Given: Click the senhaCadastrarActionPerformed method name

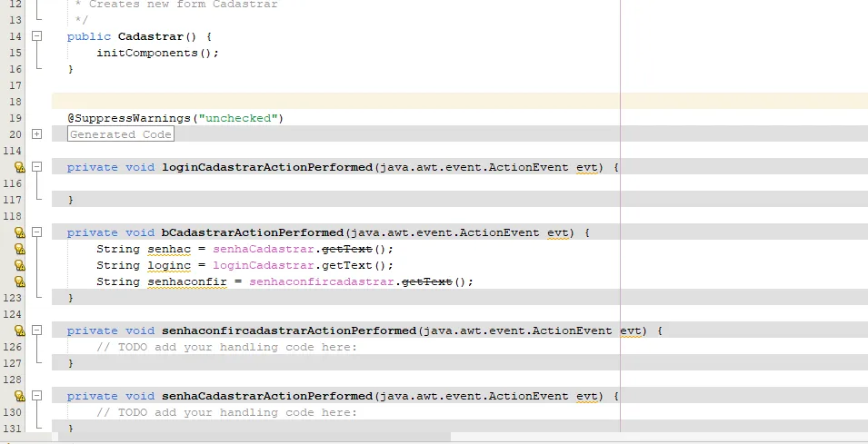Looking at the screenshot, I should 267,396.
